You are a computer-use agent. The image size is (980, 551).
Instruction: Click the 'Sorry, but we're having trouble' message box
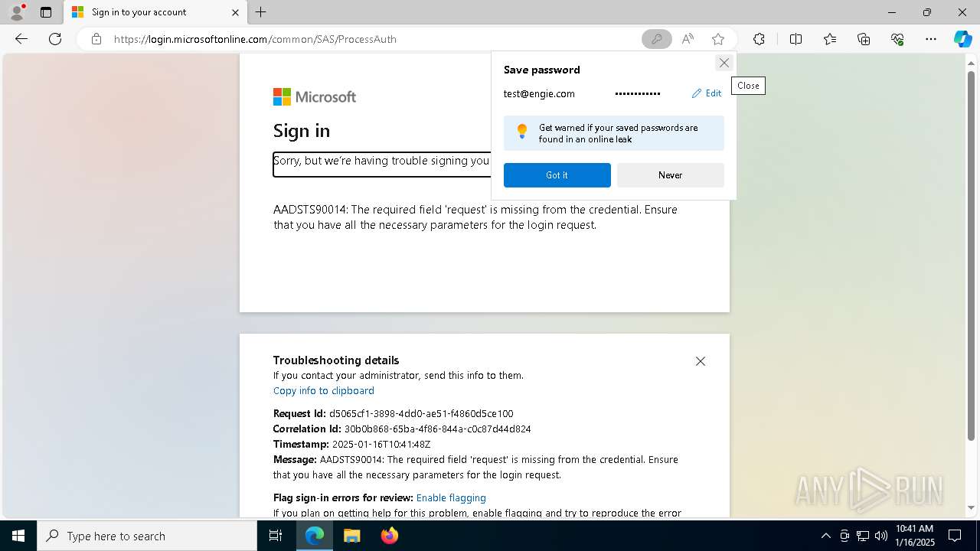pos(381,164)
